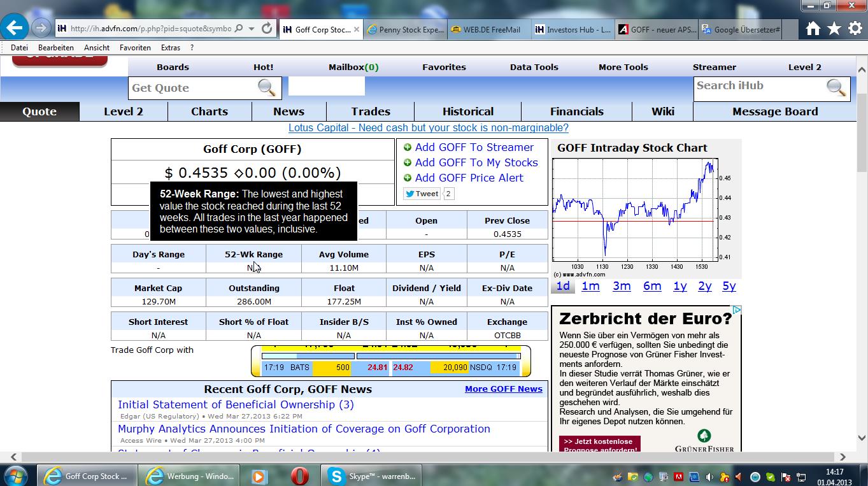The image size is (868, 486).
Task: Switch to Google Übersetzer tab
Action: [x=741, y=29]
